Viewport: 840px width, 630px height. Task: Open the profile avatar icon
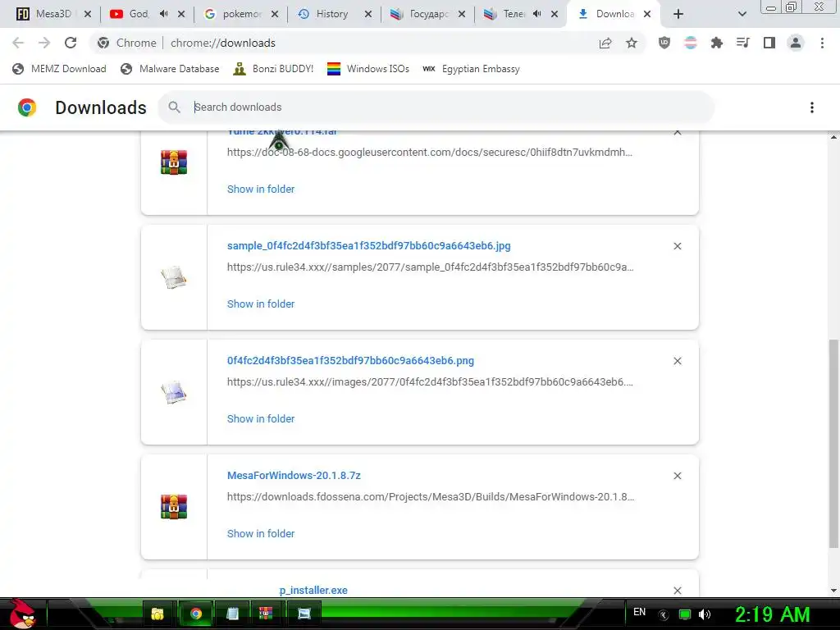[x=796, y=43]
